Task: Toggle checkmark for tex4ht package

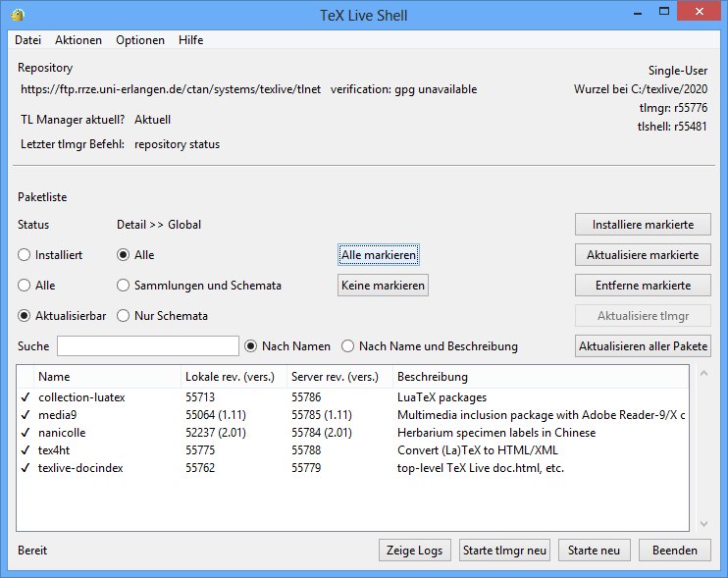Action: coord(26,450)
